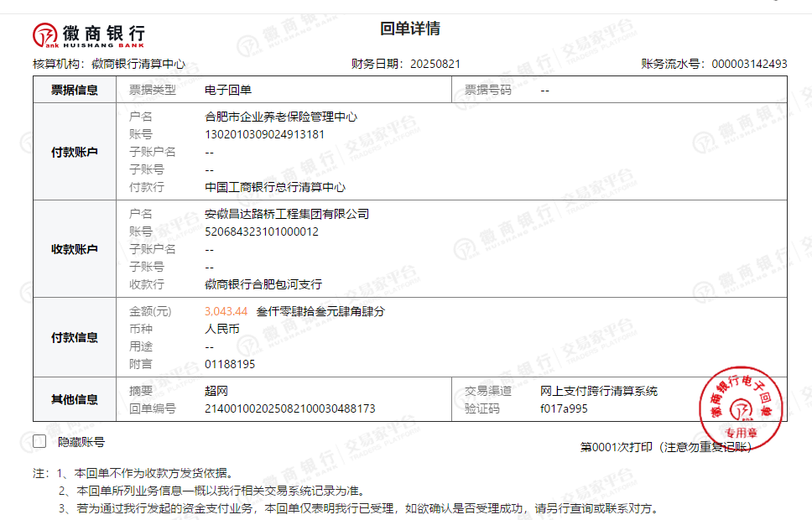Click the bill type value 电子回单
The image size is (812, 520).
[228, 90]
